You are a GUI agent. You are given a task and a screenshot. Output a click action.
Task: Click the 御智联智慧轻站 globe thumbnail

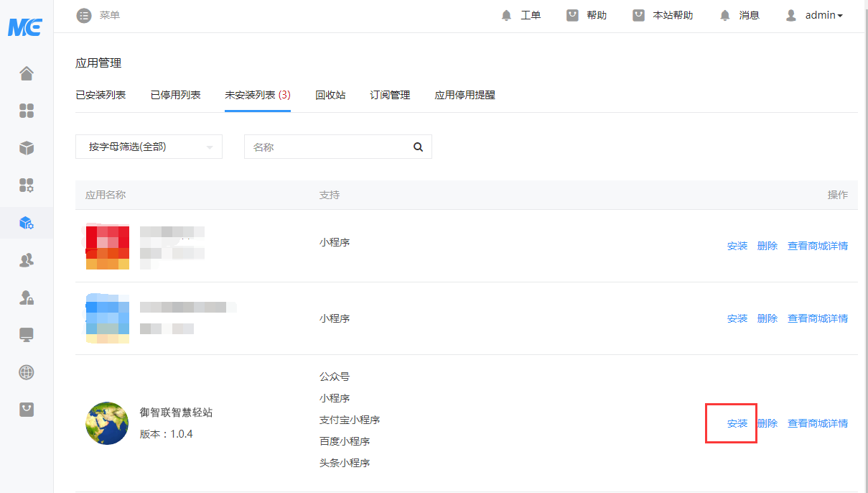tap(107, 423)
